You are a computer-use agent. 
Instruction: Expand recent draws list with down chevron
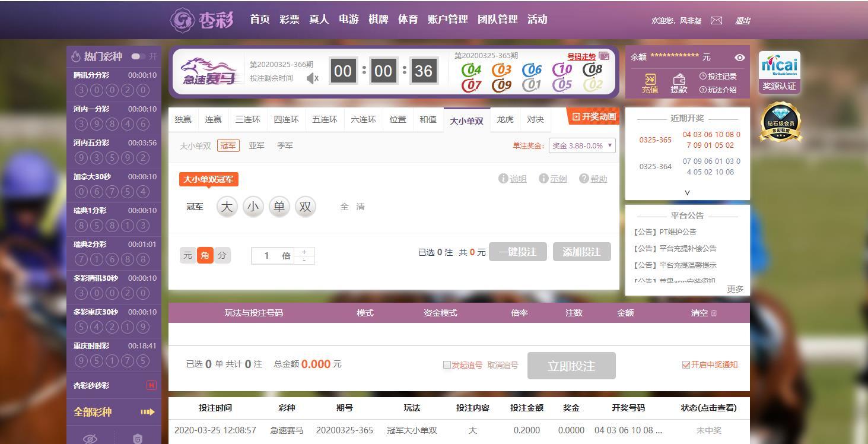tap(687, 192)
